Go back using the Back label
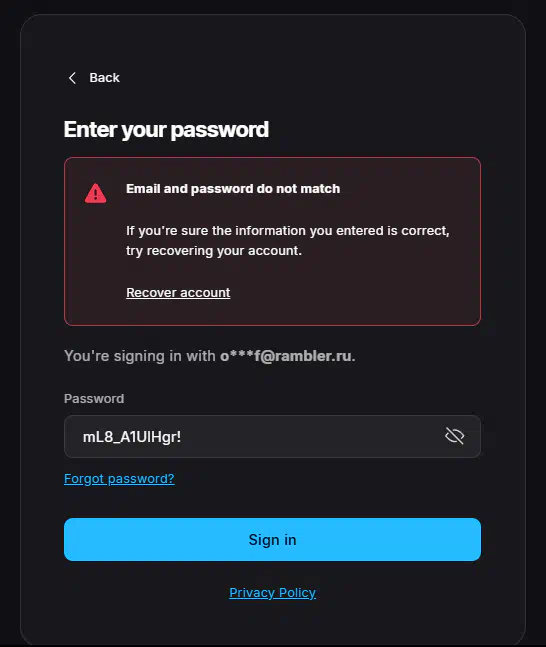 (x=104, y=78)
